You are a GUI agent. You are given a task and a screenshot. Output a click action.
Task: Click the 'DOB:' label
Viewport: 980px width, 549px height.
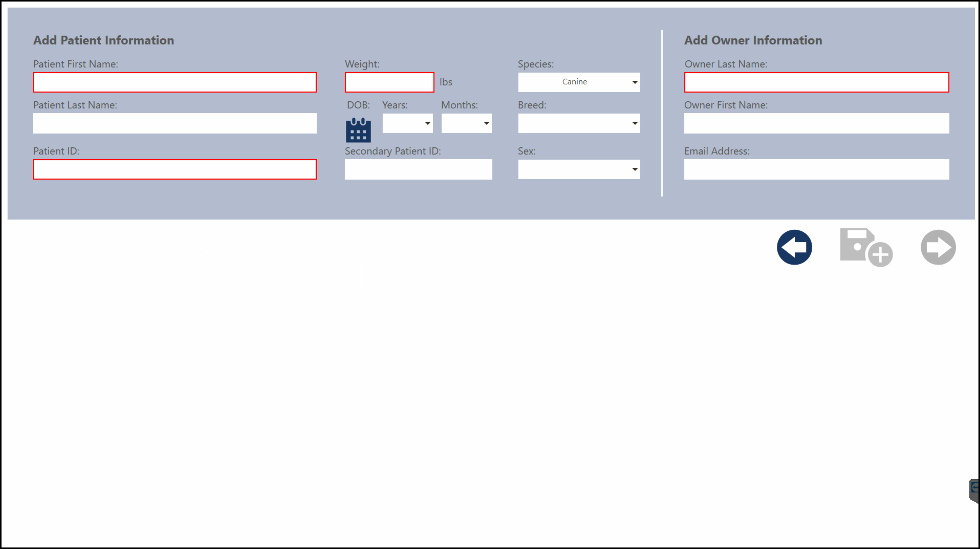click(358, 105)
